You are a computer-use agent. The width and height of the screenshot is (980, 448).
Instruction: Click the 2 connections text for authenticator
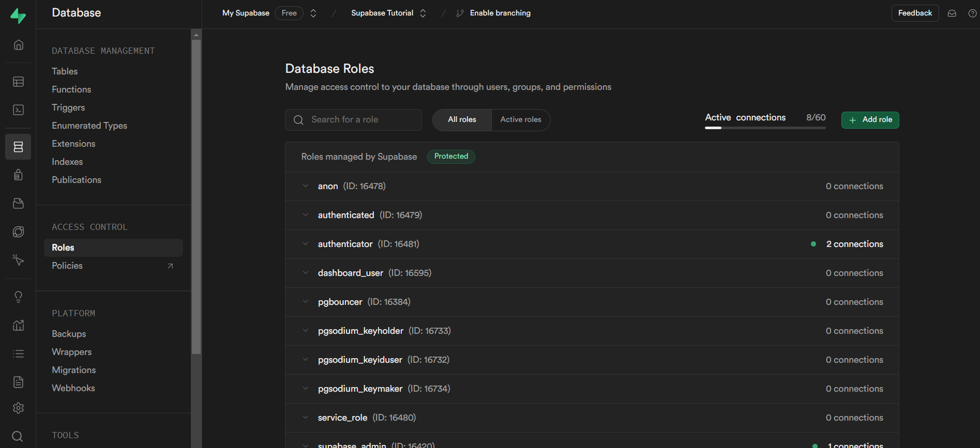click(x=854, y=244)
